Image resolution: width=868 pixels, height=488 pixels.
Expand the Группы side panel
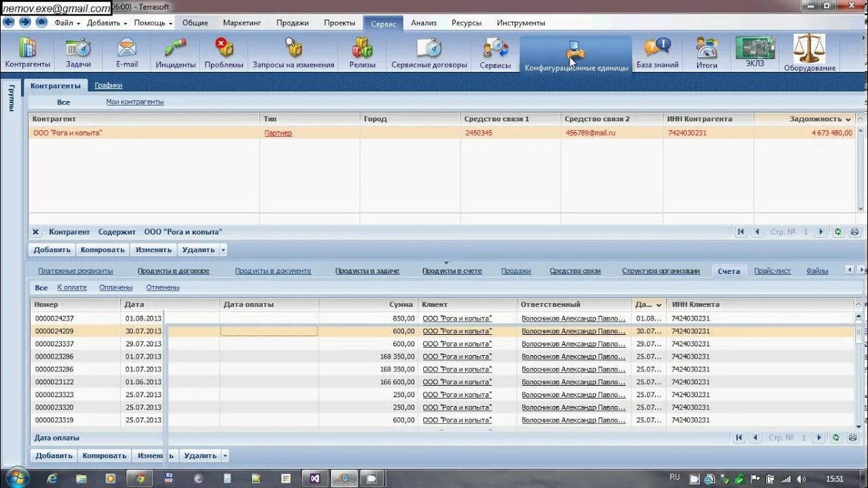(x=11, y=98)
